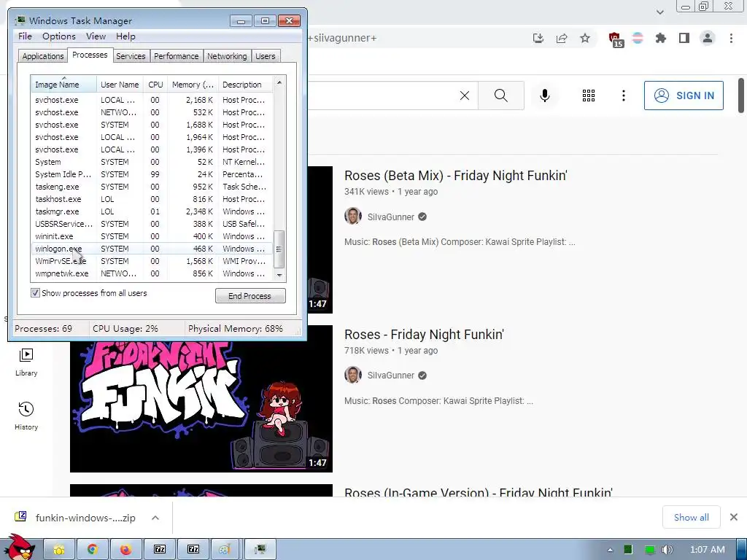The image size is (747, 560).
Task: Click the Task Manager taskbar button
Action: pos(260,550)
